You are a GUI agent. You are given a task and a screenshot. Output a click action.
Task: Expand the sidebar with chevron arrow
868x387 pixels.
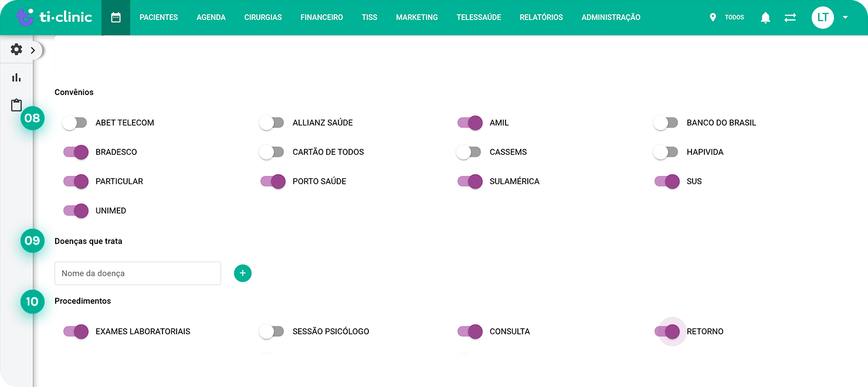click(33, 50)
